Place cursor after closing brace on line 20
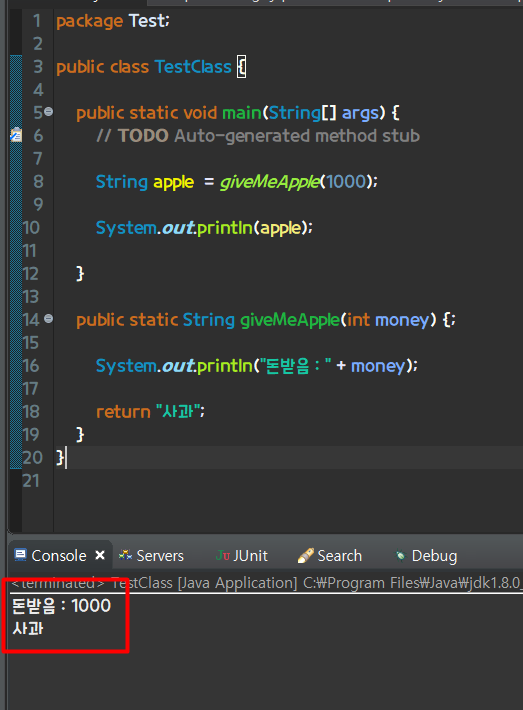This screenshot has height=710, width=523. click(66, 457)
